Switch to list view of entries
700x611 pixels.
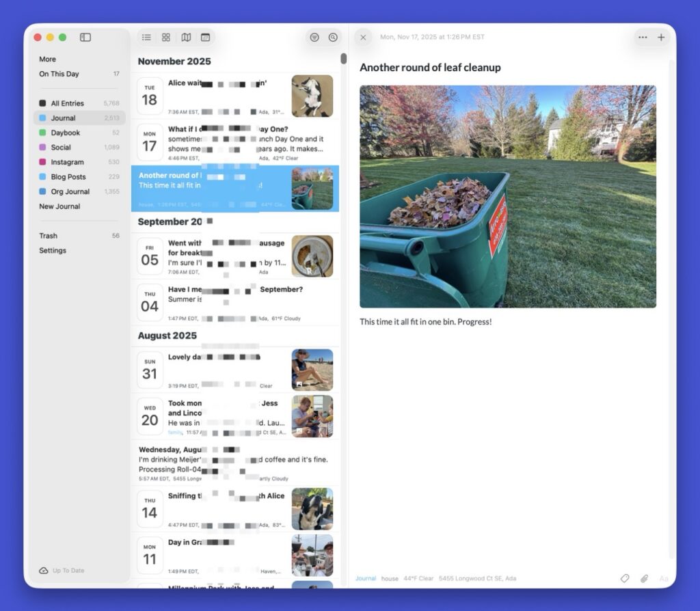[146, 38]
